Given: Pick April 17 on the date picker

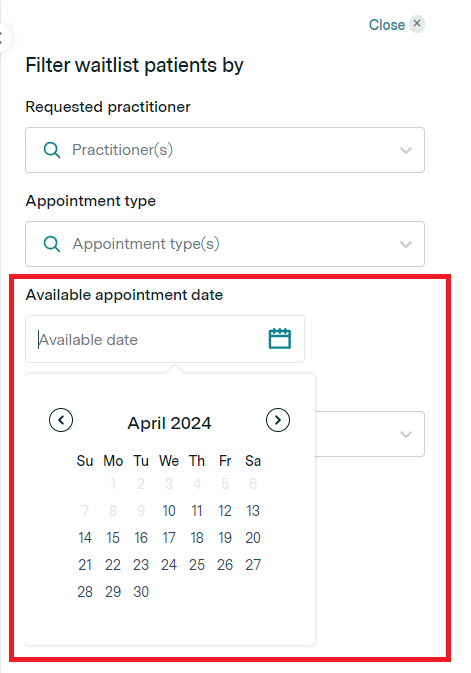Looking at the screenshot, I should (x=169, y=538).
